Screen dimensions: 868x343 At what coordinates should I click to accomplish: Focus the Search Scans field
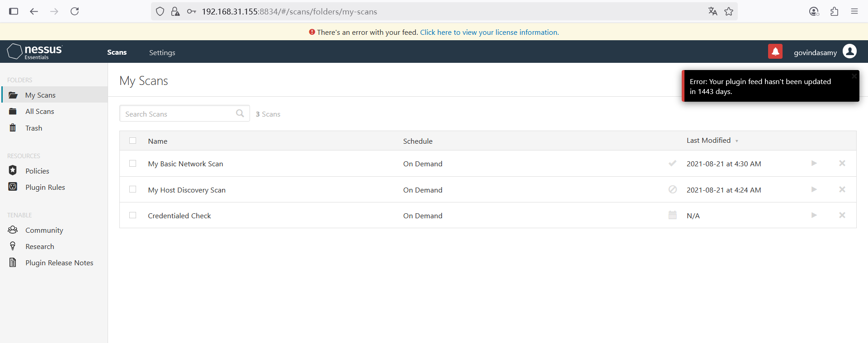(x=184, y=113)
